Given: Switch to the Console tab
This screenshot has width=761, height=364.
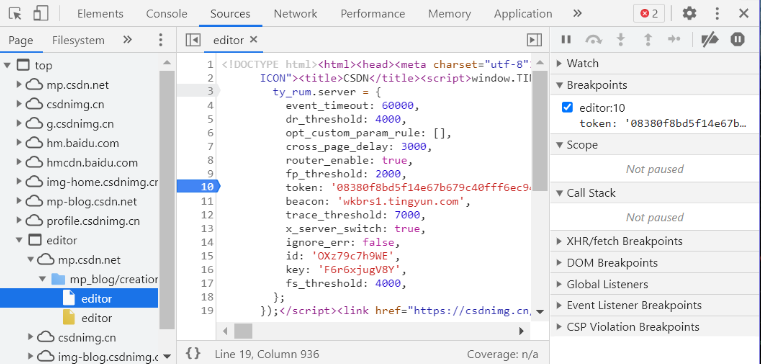Looking at the screenshot, I should 166,14.
